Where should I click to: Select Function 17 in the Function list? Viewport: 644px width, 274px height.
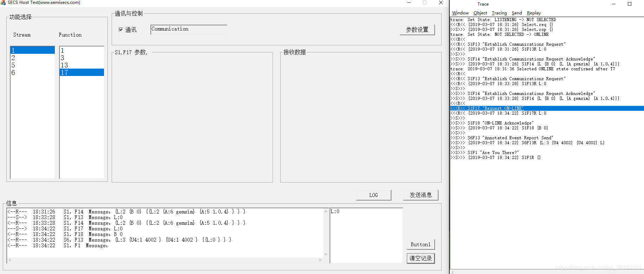82,72
